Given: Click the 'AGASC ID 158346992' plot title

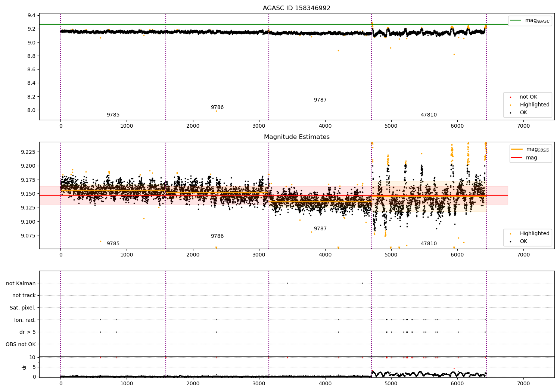Looking at the screenshot, I should tap(296, 8).
